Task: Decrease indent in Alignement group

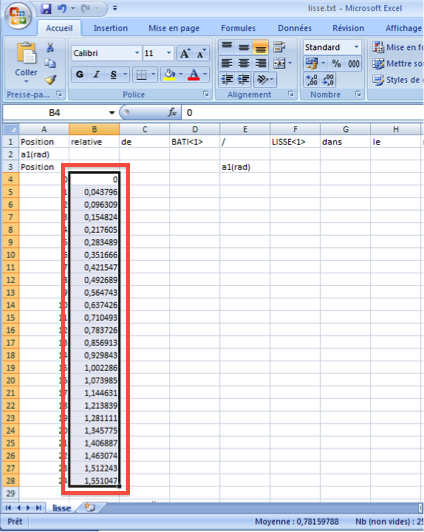Action: (227, 80)
